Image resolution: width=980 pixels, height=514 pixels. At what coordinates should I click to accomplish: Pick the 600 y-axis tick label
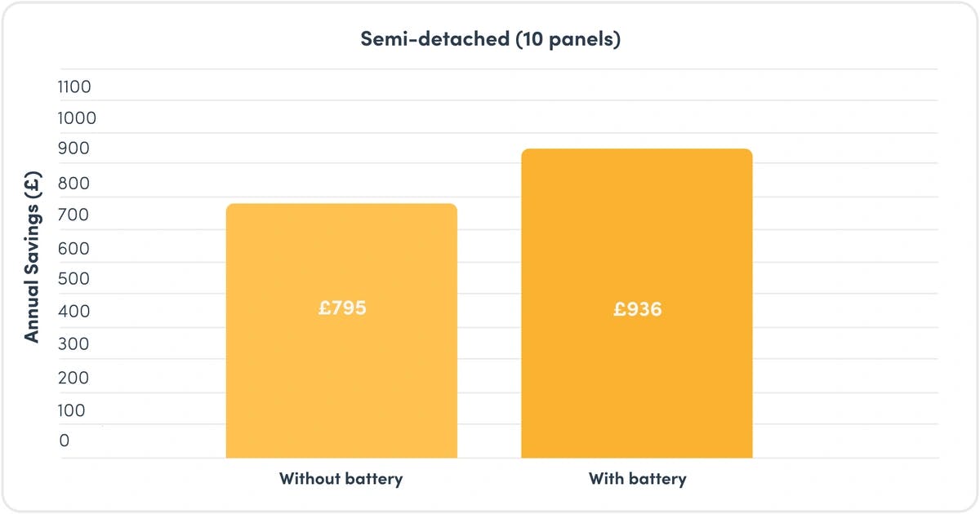click(74, 249)
